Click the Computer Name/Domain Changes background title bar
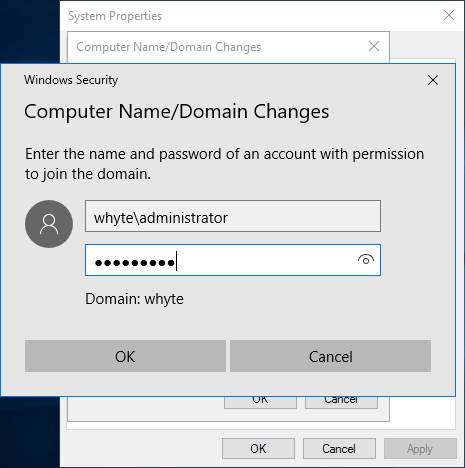The height and width of the screenshot is (468, 465). click(217, 47)
